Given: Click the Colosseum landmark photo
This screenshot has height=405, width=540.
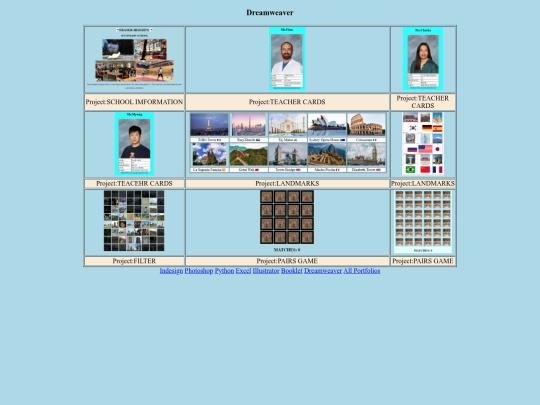Looking at the screenshot, I should (x=366, y=125).
